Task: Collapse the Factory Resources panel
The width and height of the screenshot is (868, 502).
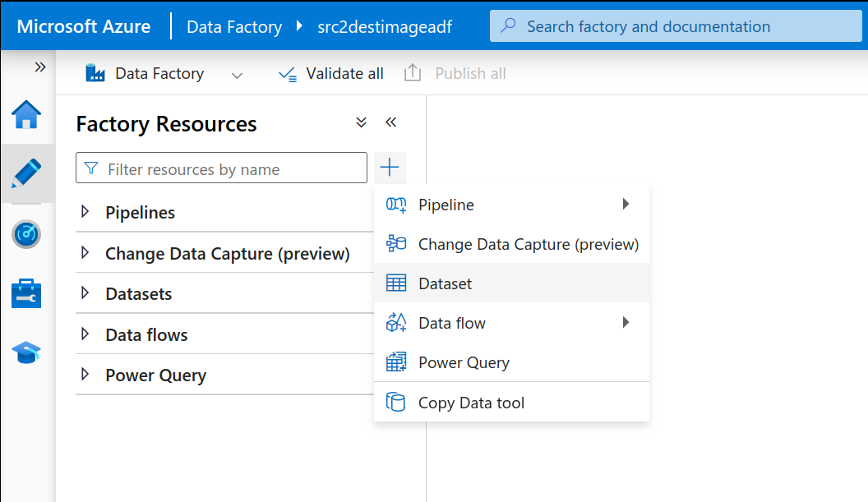Action: pyautogui.click(x=390, y=122)
